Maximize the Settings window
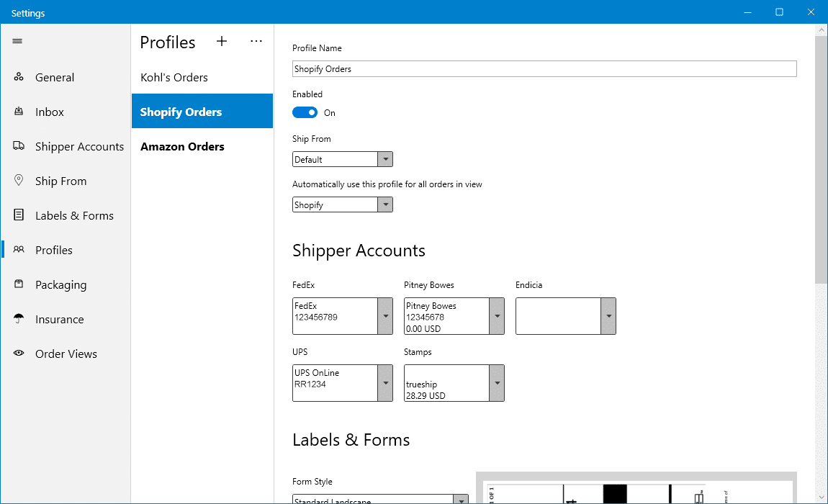Image resolution: width=828 pixels, height=504 pixels. click(779, 12)
